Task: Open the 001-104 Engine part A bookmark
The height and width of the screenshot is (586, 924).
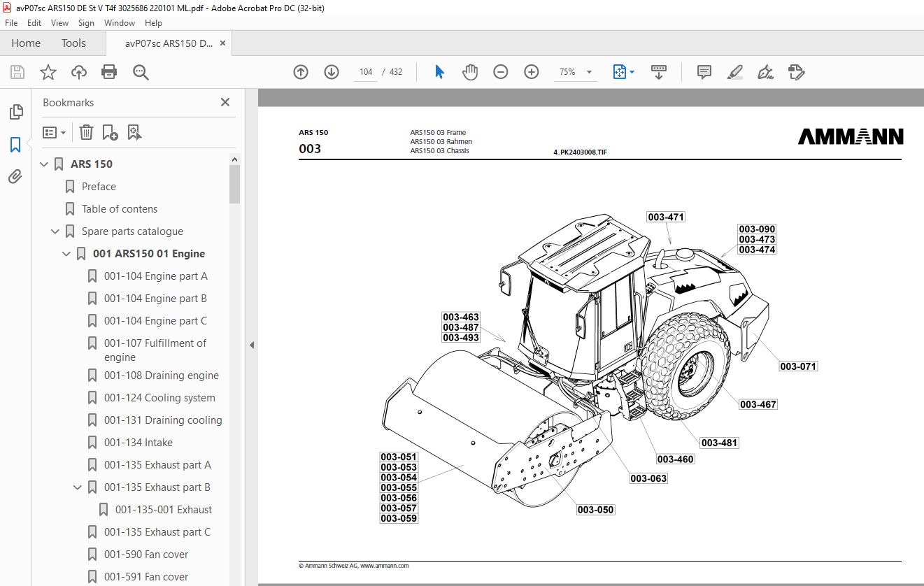Action: click(x=156, y=276)
